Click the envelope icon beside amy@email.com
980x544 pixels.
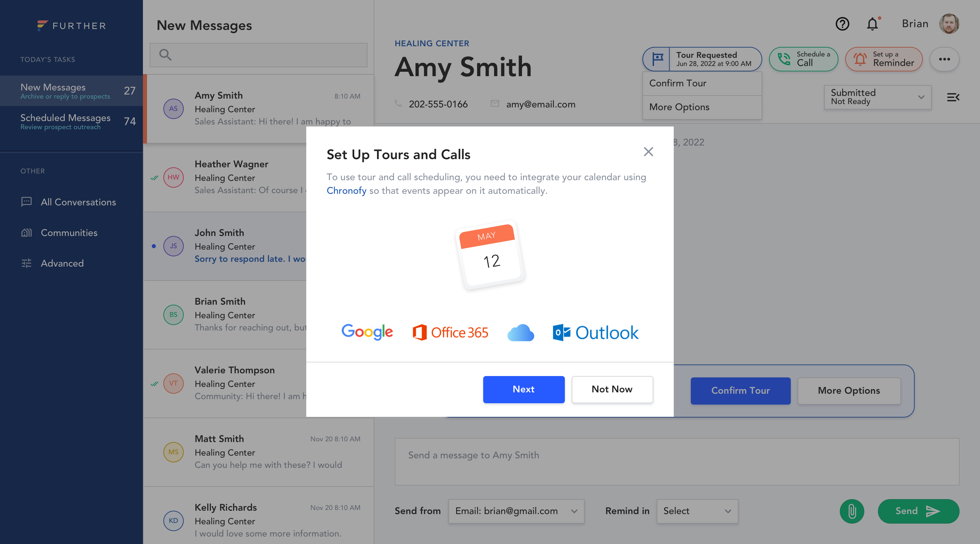coord(494,103)
